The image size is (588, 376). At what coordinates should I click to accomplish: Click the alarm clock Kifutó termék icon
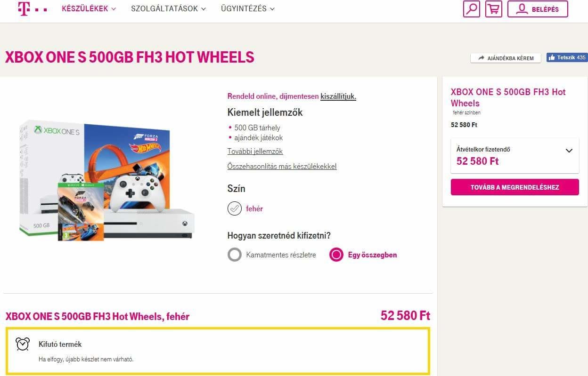[23, 344]
